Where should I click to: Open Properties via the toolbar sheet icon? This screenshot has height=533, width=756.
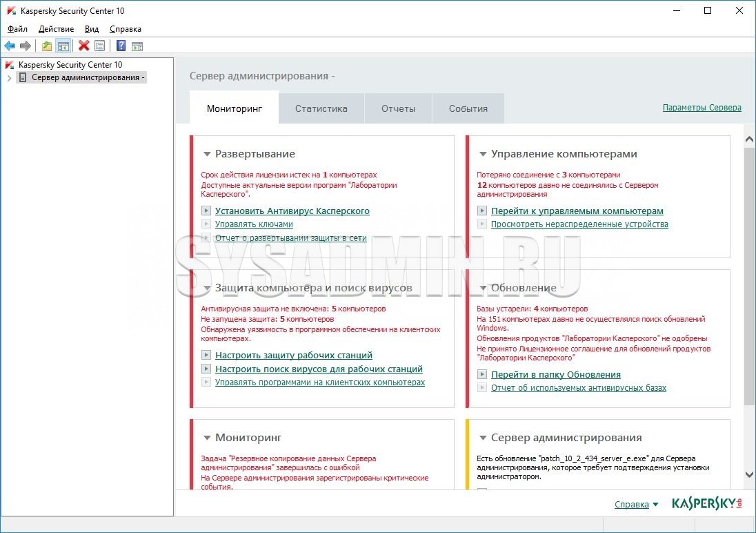click(100, 46)
